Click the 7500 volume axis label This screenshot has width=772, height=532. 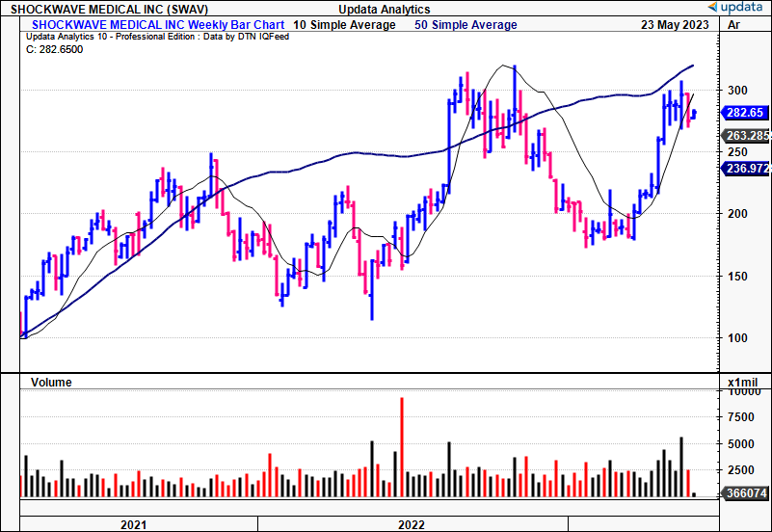pos(740,417)
